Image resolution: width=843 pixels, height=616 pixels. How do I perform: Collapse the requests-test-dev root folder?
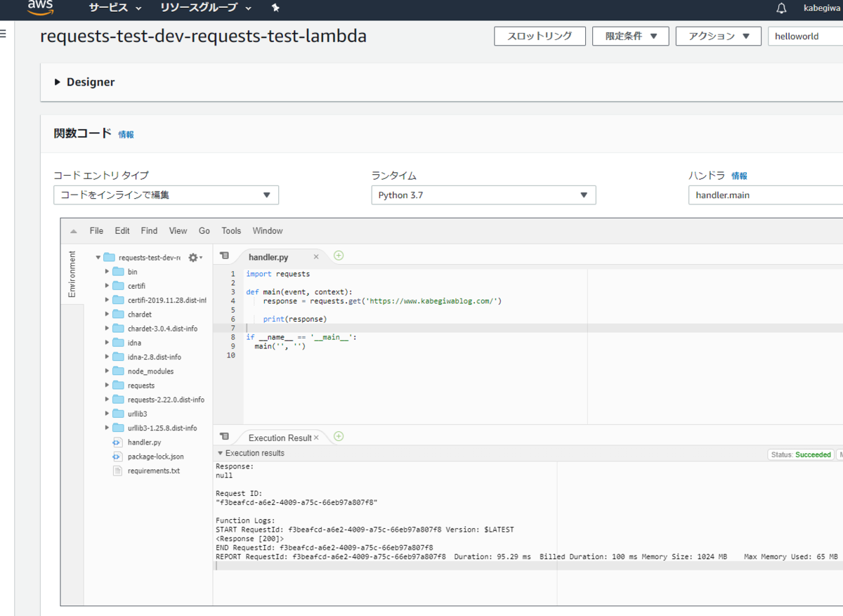tap(98, 258)
